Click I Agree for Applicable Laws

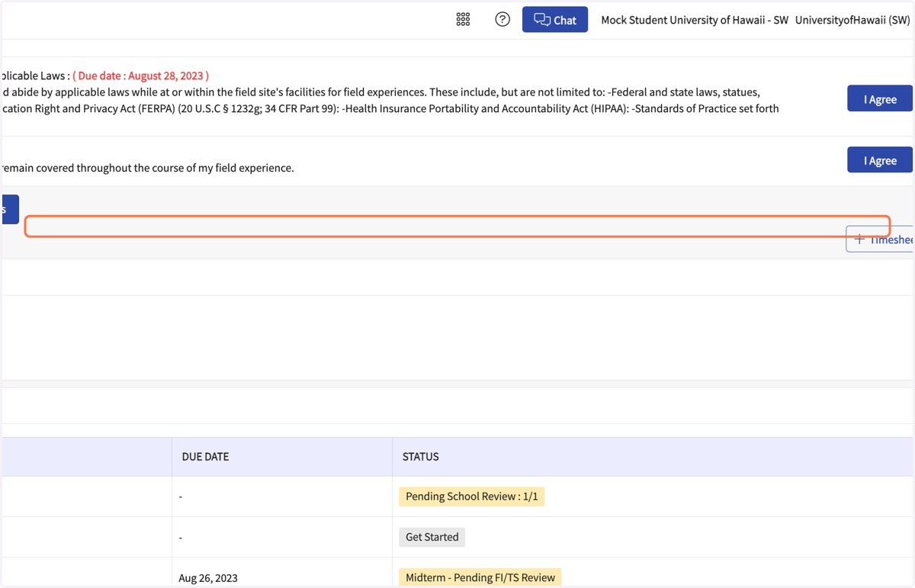point(880,99)
